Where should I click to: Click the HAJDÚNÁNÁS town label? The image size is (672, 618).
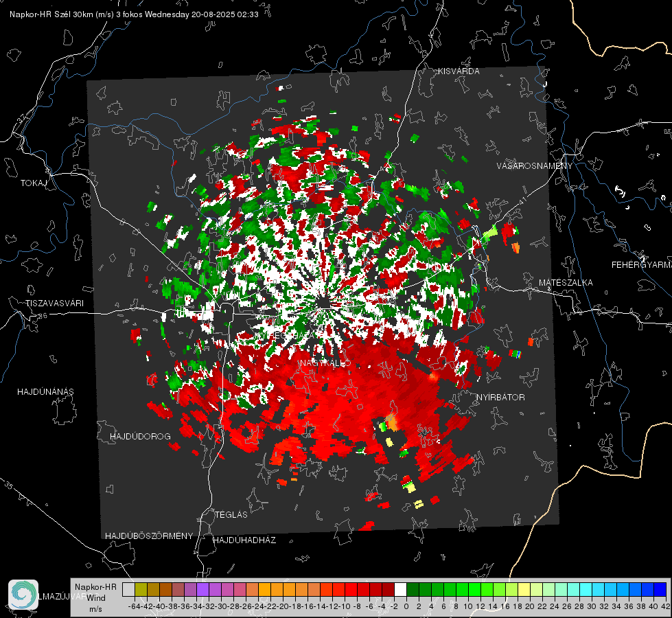point(45,392)
